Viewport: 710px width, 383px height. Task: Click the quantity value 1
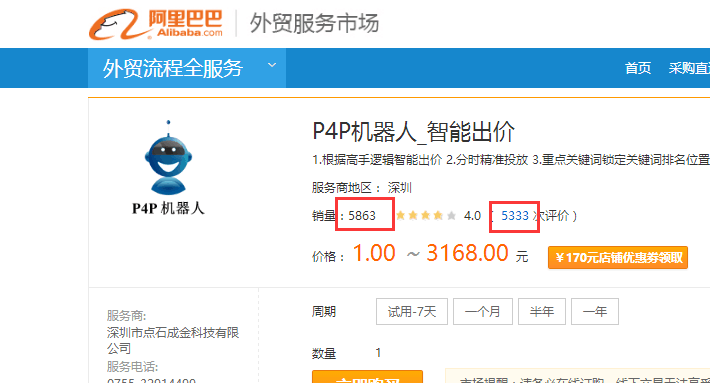point(378,353)
